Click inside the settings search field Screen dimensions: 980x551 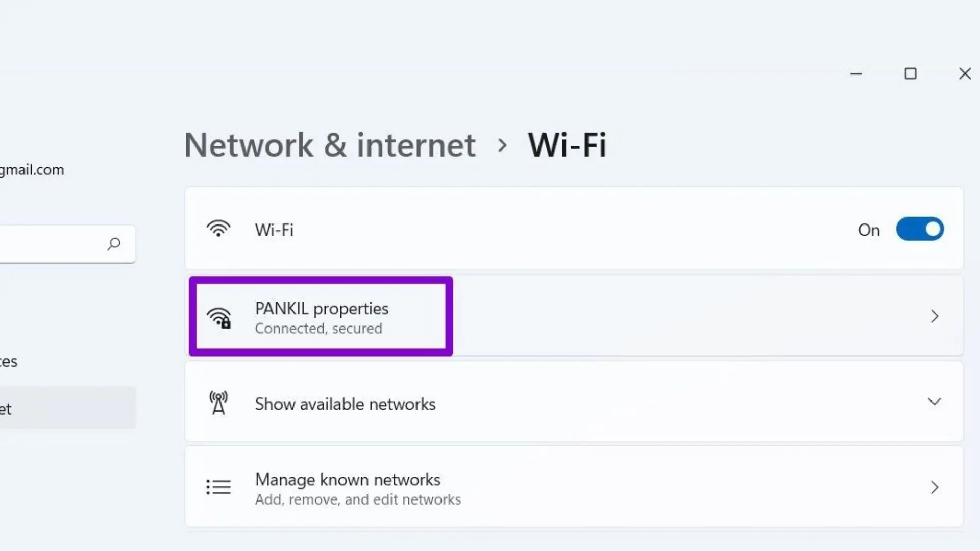click(51, 244)
